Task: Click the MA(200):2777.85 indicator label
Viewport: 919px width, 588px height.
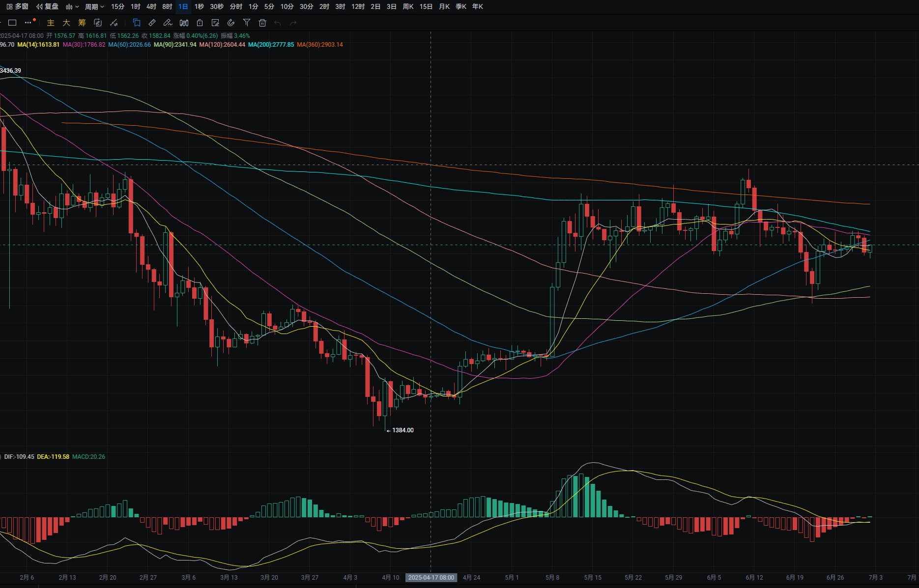Action: [x=271, y=45]
